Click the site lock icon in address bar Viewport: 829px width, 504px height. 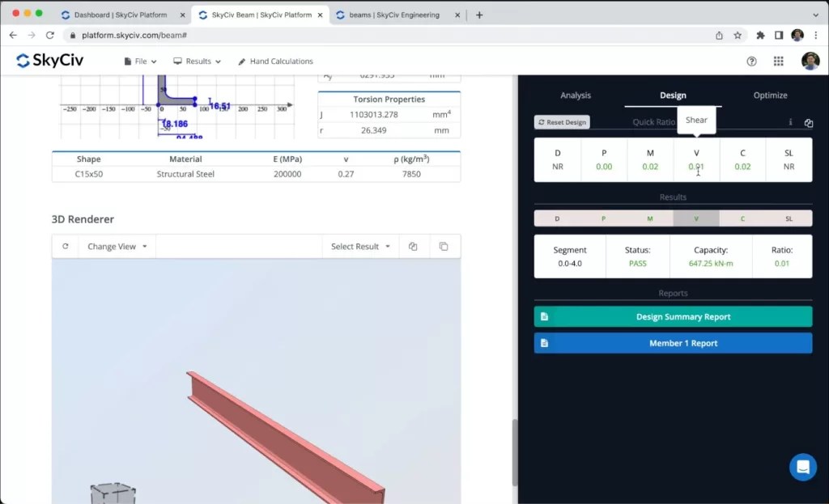[x=72, y=36]
